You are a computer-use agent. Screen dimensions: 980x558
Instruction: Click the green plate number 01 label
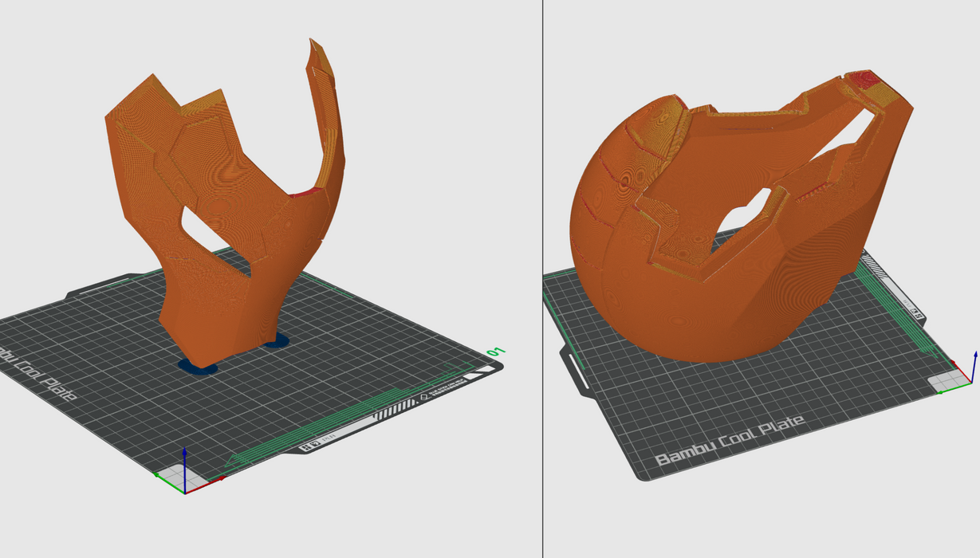coord(496,352)
